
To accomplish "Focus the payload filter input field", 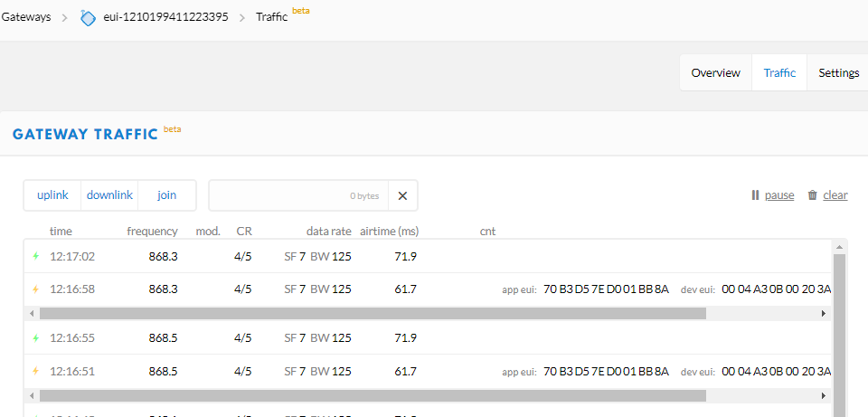I will 298,195.
